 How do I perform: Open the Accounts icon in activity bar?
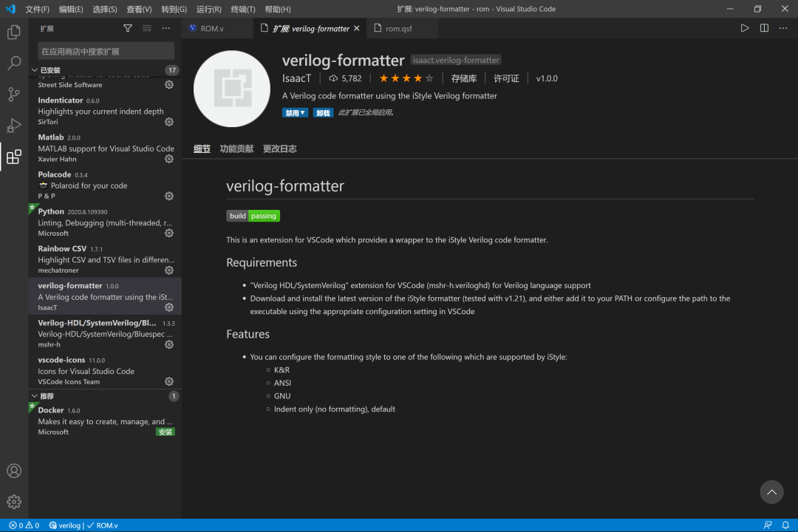[14, 471]
